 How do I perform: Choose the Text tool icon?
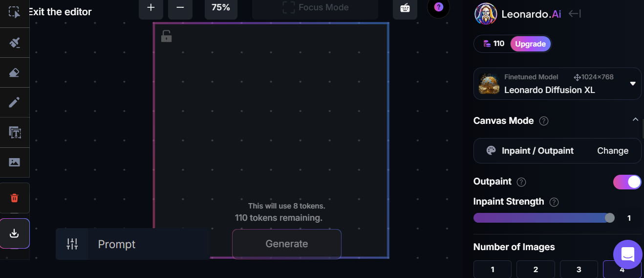(x=15, y=132)
